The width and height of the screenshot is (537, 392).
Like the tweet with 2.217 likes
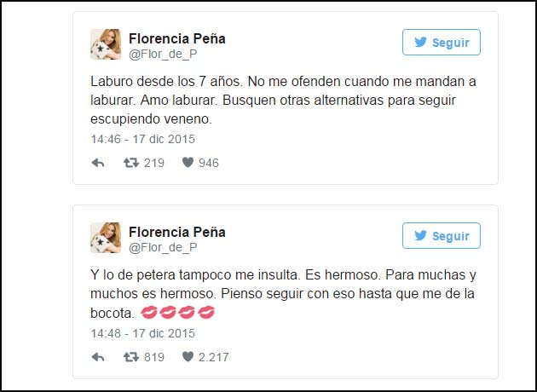click(x=188, y=357)
